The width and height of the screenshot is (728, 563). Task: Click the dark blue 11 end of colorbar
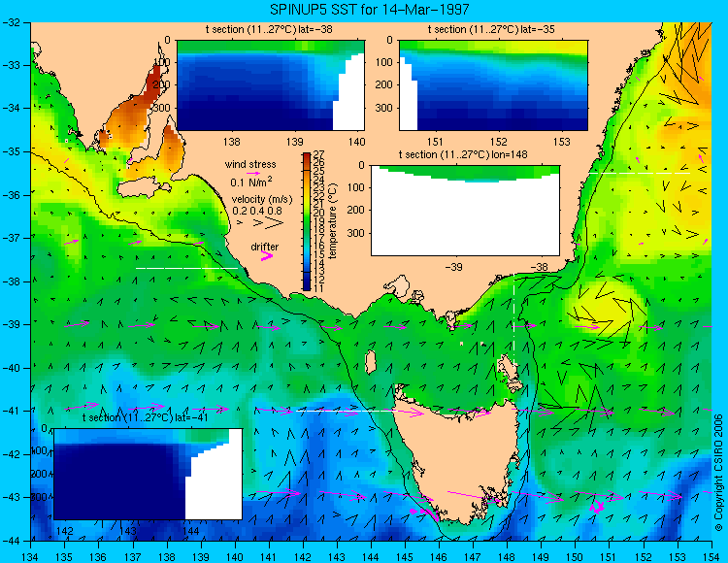(307, 286)
